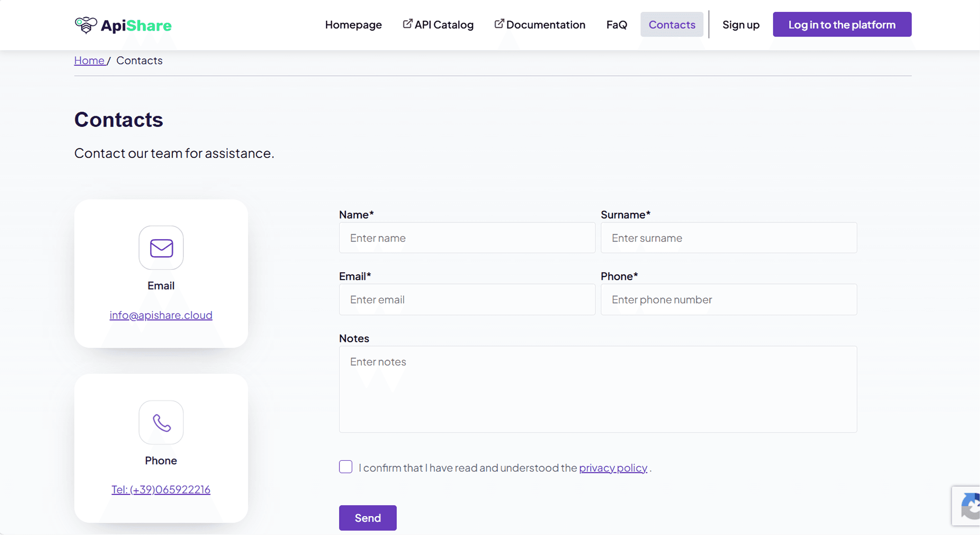
Task: Focus the Enter surname input field
Action: point(729,238)
